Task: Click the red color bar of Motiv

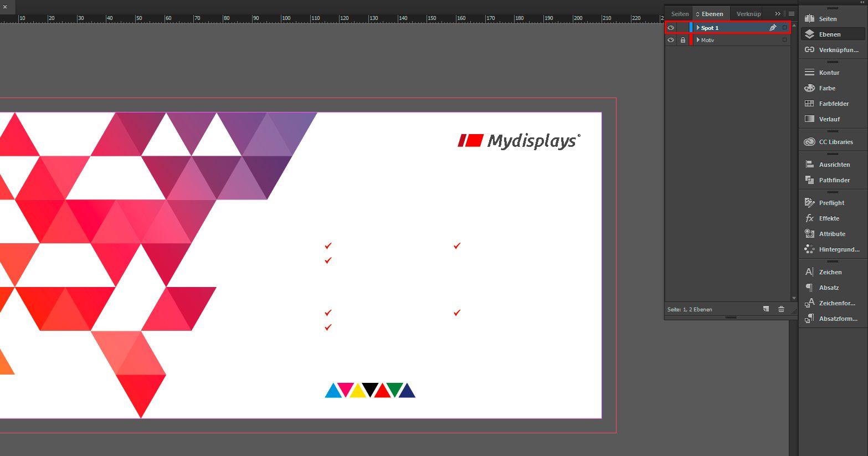Action: click(691, 40)
